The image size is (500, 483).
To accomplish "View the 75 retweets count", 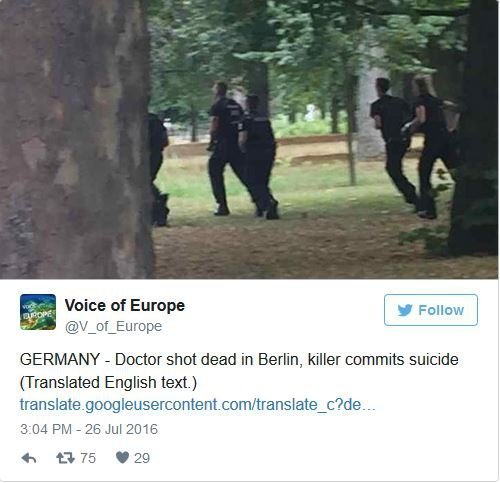I will click(88, 458).
